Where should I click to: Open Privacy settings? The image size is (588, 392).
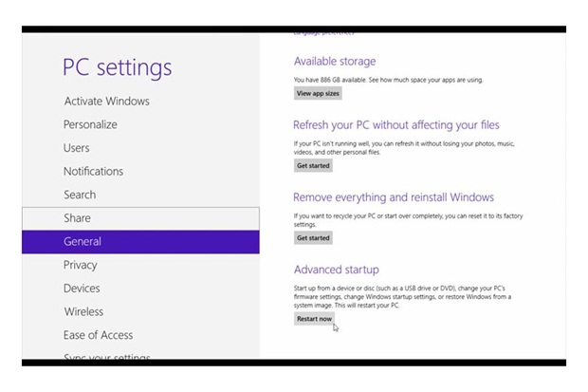pyautogui.click(x=140, y=265)
